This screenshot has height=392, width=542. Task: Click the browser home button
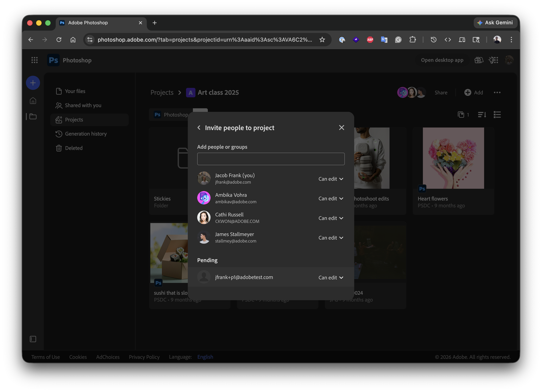[73, 40]
